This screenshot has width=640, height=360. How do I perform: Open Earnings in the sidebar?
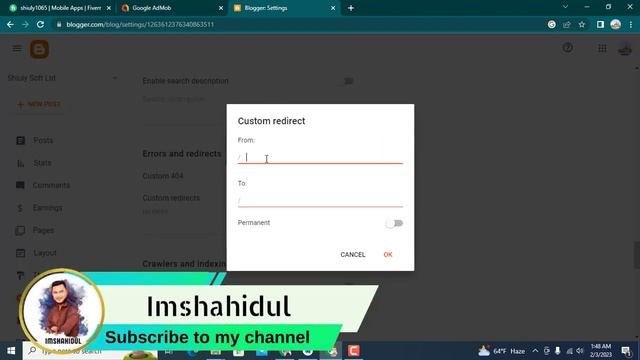47,208
